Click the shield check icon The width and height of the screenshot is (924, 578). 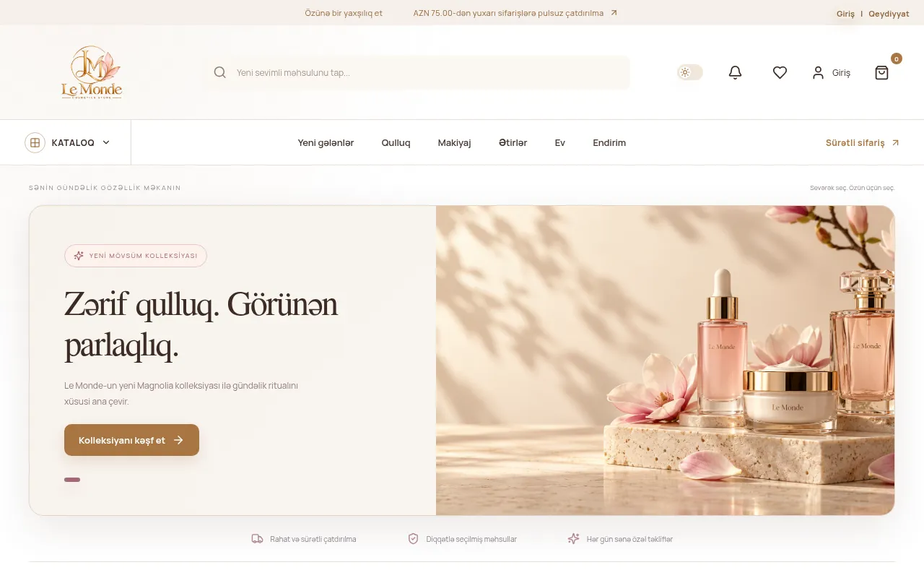[413, 539]
